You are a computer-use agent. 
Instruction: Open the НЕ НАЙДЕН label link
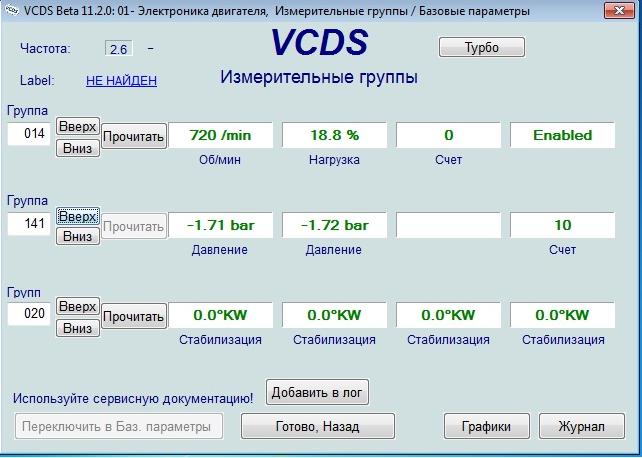[x=121, y=81]
